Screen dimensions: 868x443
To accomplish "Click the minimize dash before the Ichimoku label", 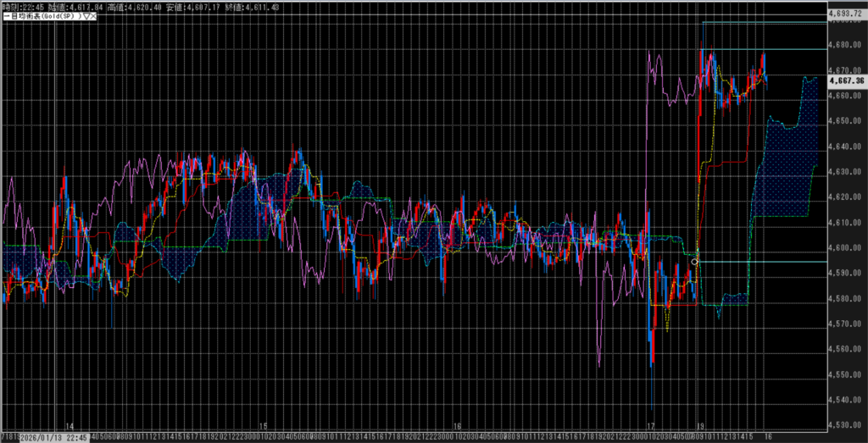I will coord(4,15).
